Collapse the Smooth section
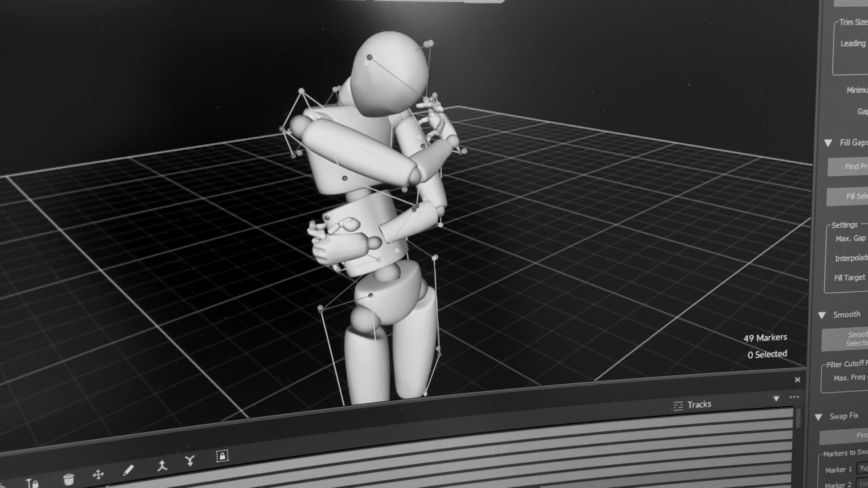 click(822, 315)
